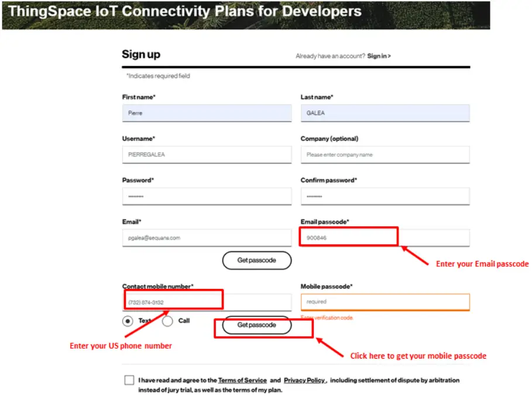Click Get passcode below the Email field
This screenshot has height=396, width=532.
coord(256,260)
